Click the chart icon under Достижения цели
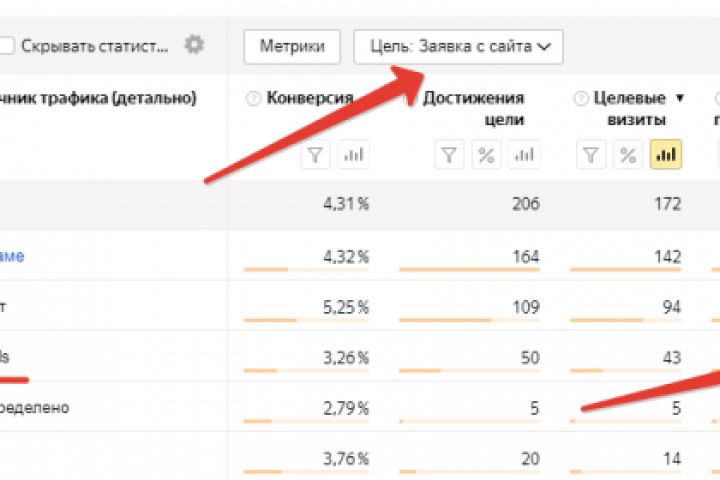The width and height of the screenshot is (720, 480). point(523,155)
